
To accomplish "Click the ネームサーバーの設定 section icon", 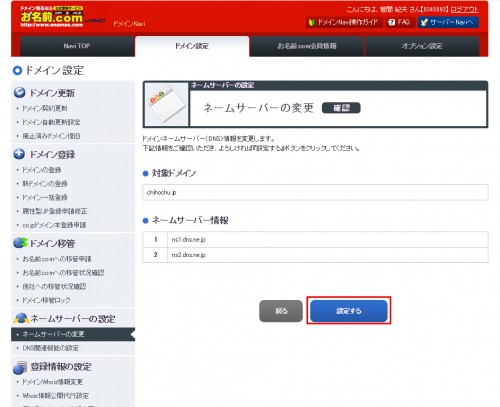I will 21,318.
